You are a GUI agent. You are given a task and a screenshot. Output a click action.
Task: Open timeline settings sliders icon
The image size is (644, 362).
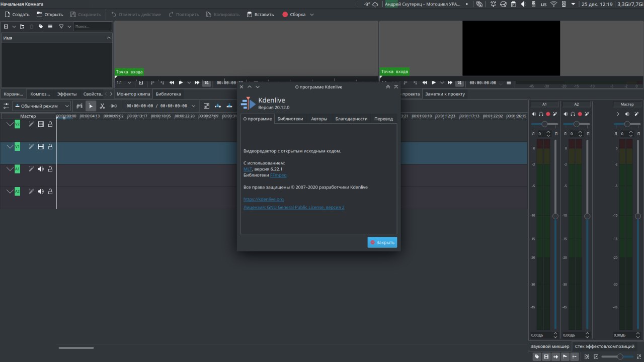[x=7, y=106]
